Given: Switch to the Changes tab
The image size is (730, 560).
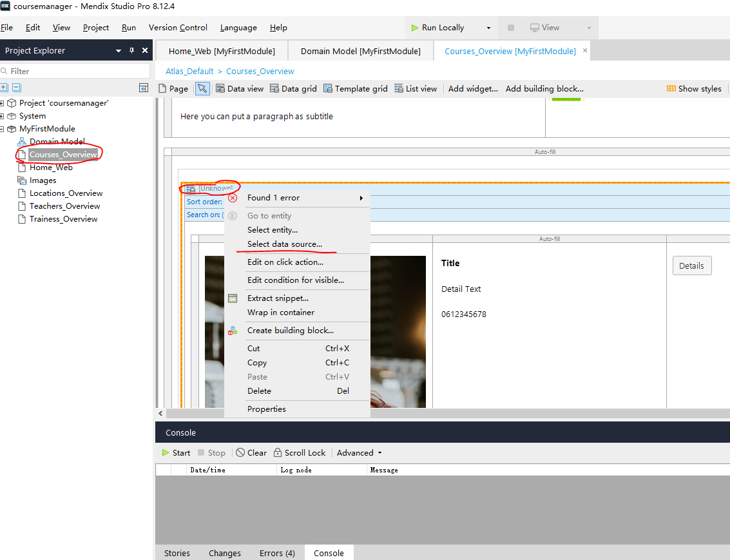Looking at the screenshot, I should (x=224, y=553).
